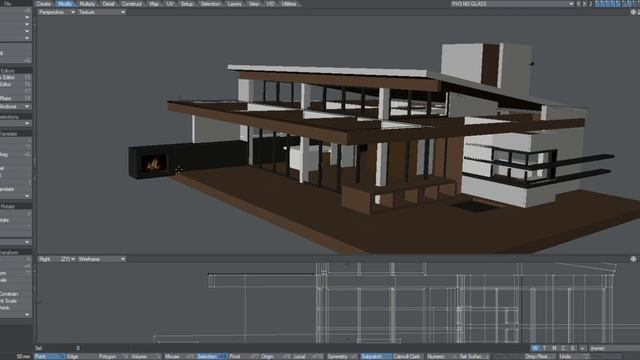Click the Set Surface button
Screen dimensions: 640x360
474,356
